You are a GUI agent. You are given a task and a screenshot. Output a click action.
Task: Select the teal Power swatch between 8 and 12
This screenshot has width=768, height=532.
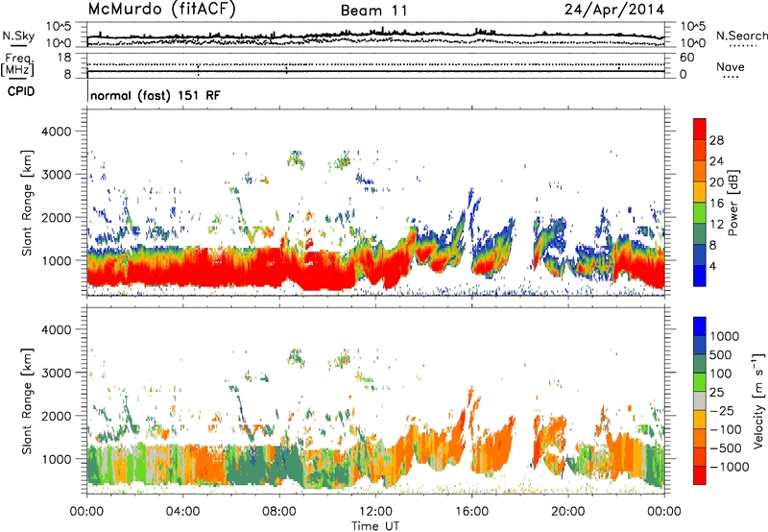(700, 233)
